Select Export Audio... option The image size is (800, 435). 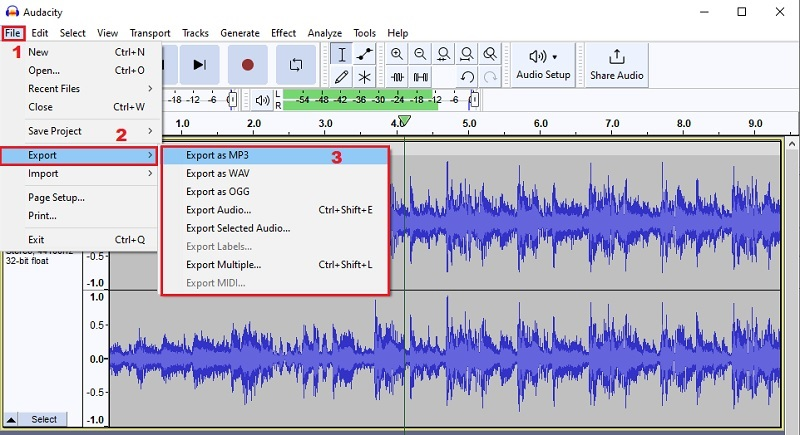pos(275,210)
